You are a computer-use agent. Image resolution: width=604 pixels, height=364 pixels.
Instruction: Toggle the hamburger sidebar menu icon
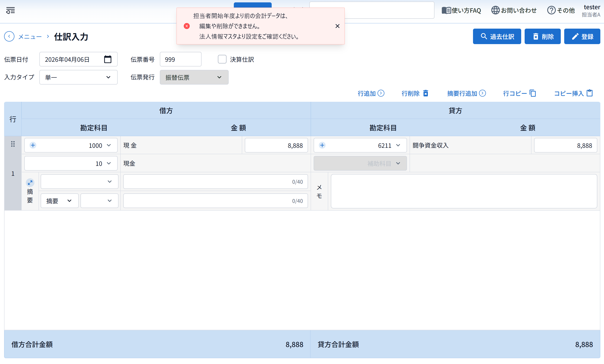pyautogui.click(x=11, y=10)
